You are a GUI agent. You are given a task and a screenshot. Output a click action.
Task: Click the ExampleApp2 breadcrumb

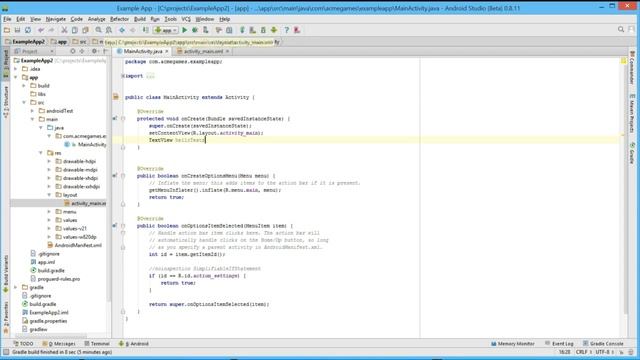point(24,42)
